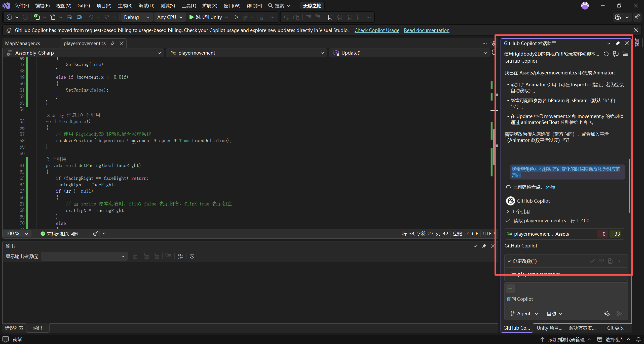Click the 还原 restore checkpoint link

550,187
